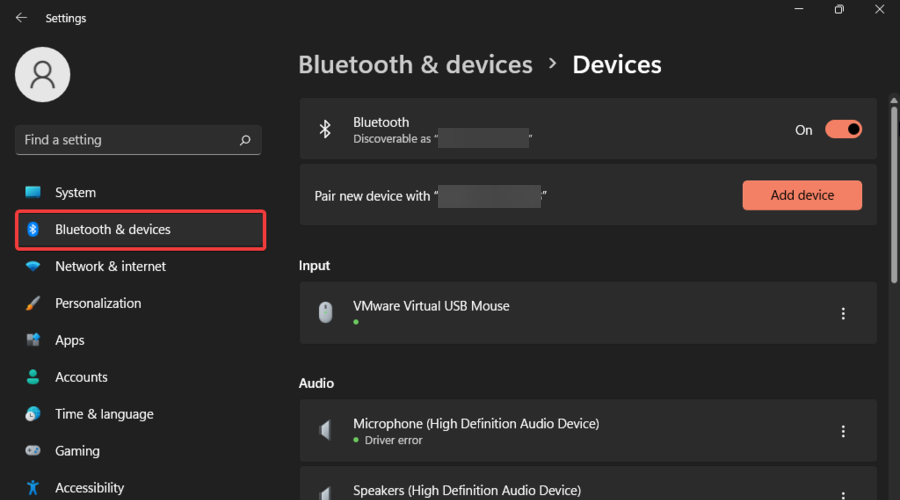Click the Accessibility figure icon in the sidebar
Viewport: 900px width, 500px height.
[33, 487]
